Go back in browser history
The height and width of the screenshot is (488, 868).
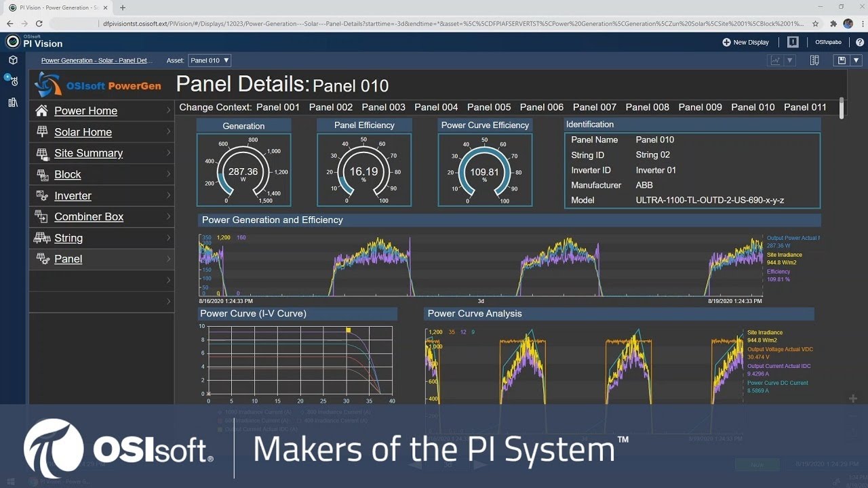[x=9, y=23]
